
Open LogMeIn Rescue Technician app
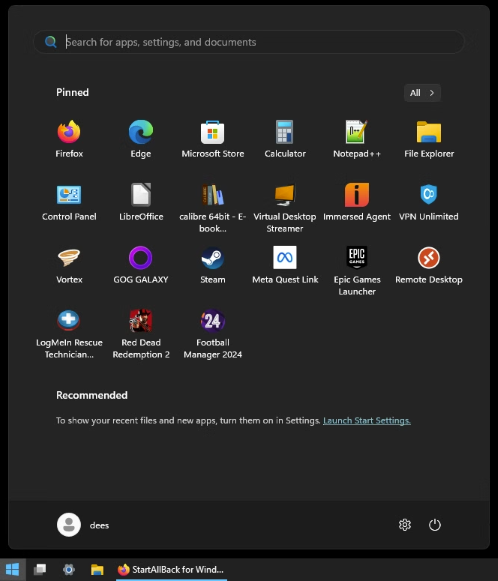point(69,334)
